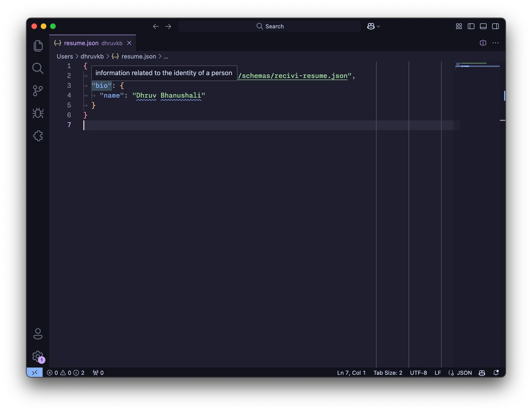Open the Run and Debug view
532x412 pixels.
point(38,113)
